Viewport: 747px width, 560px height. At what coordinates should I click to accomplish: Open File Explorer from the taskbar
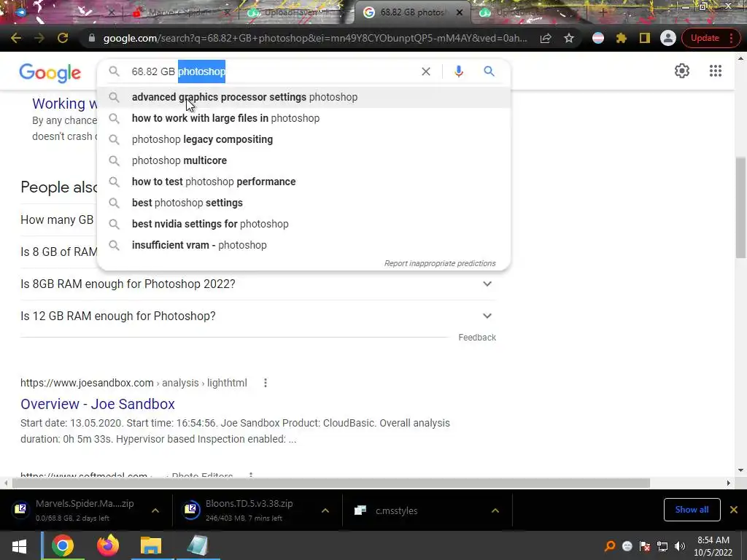[x=151, y=545]
